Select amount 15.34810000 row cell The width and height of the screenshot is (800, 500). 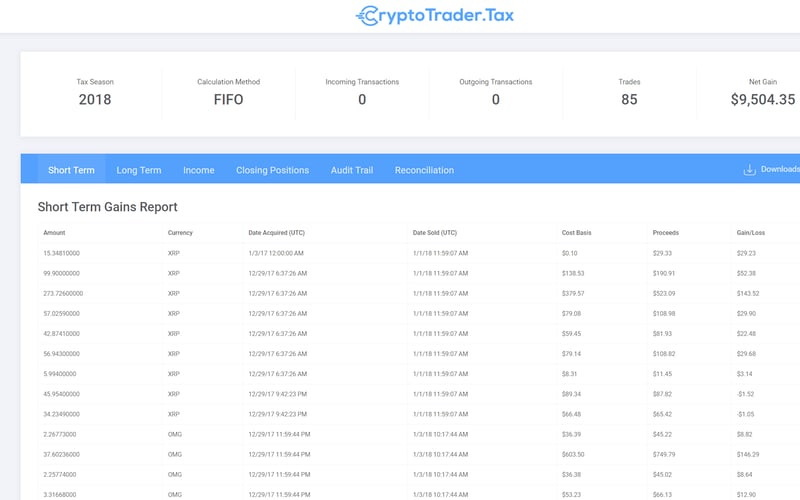[62, 253]
